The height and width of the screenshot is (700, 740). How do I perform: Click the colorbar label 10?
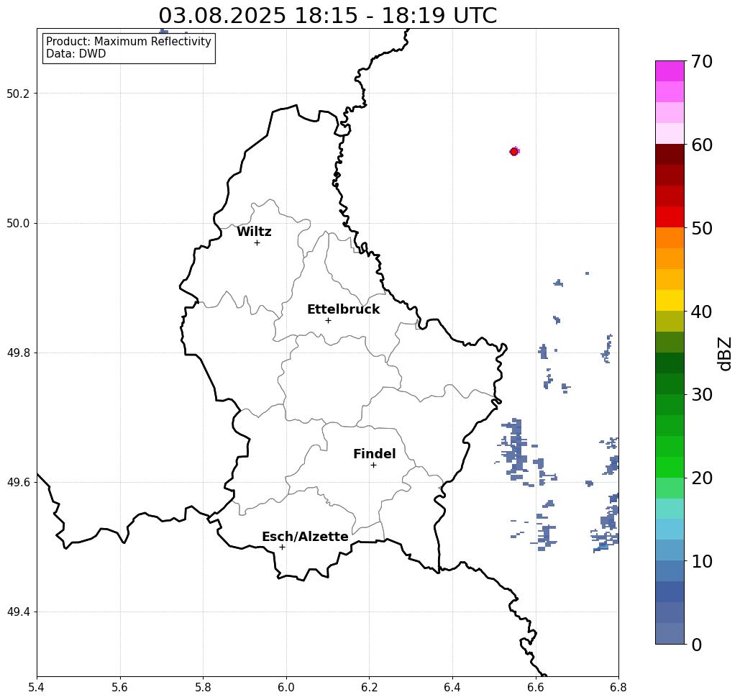tap(701, 561)
